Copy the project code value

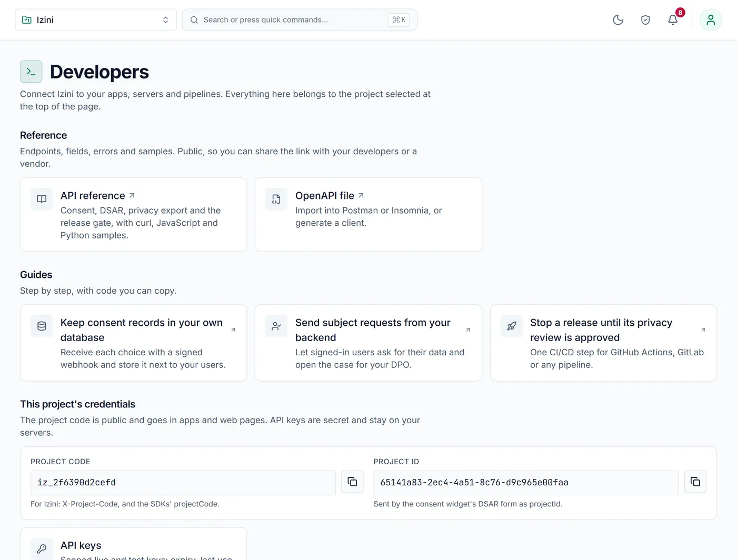coord(352,482)
